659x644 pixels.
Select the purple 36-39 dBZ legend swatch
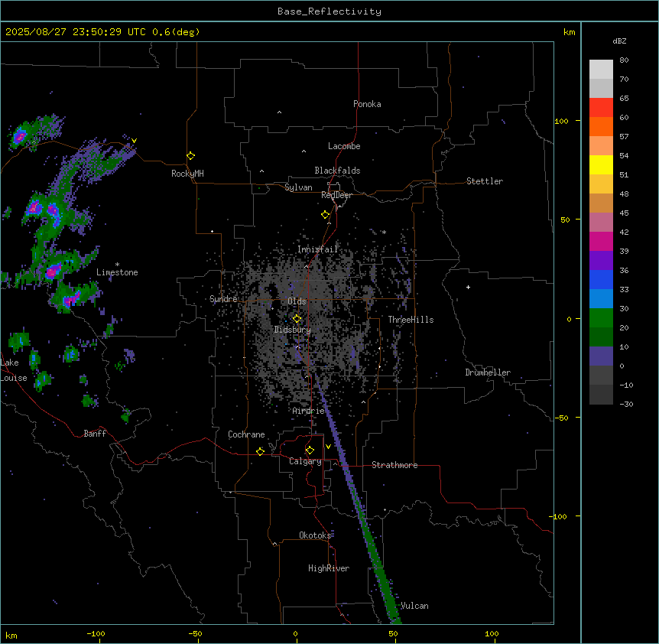pos(601,261)
